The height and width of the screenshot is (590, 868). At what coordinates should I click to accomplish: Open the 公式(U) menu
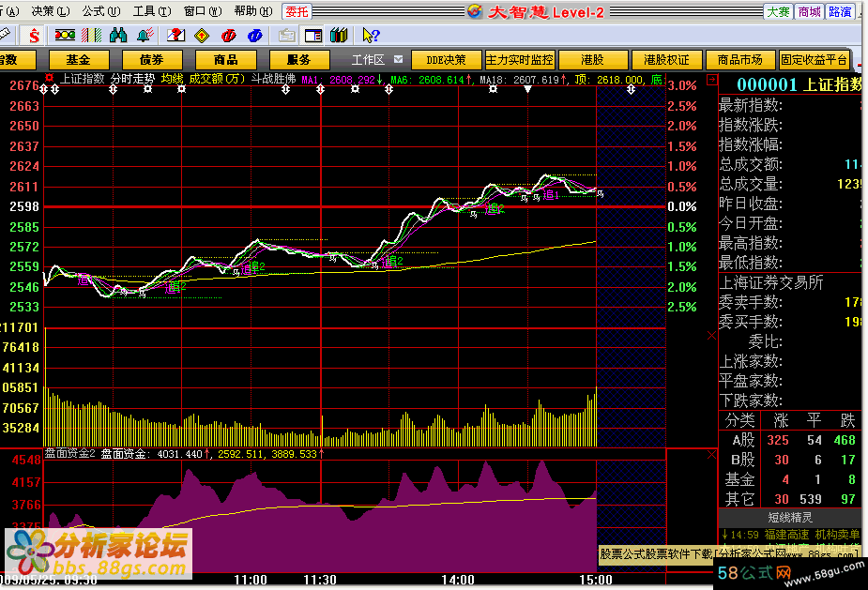tap(101, 11)
